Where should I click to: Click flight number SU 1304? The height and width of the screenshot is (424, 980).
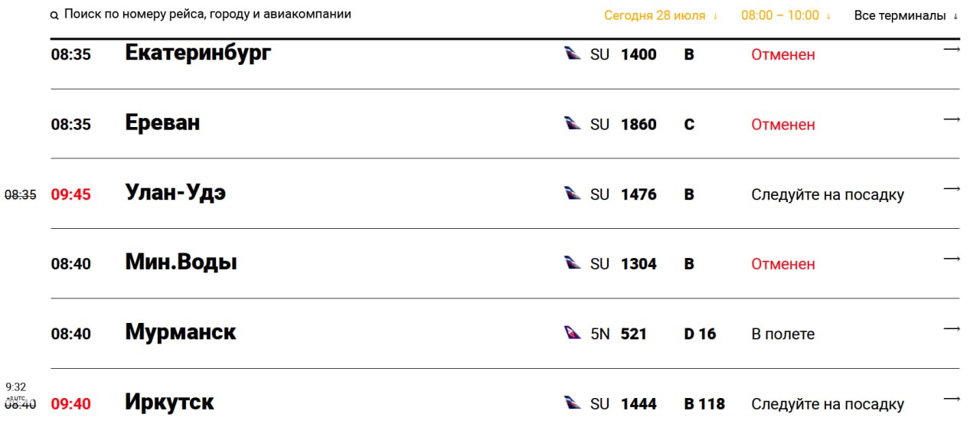coord(623,264)
